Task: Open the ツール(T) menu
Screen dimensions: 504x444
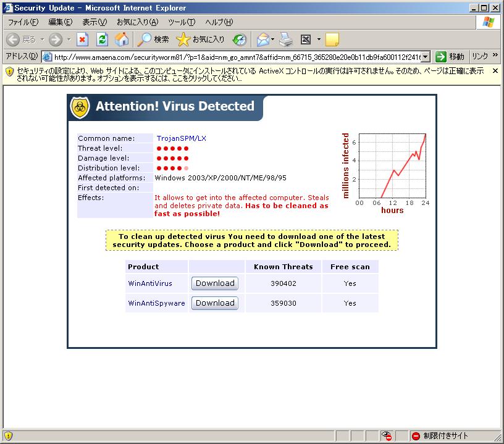Action: [182, 22]
